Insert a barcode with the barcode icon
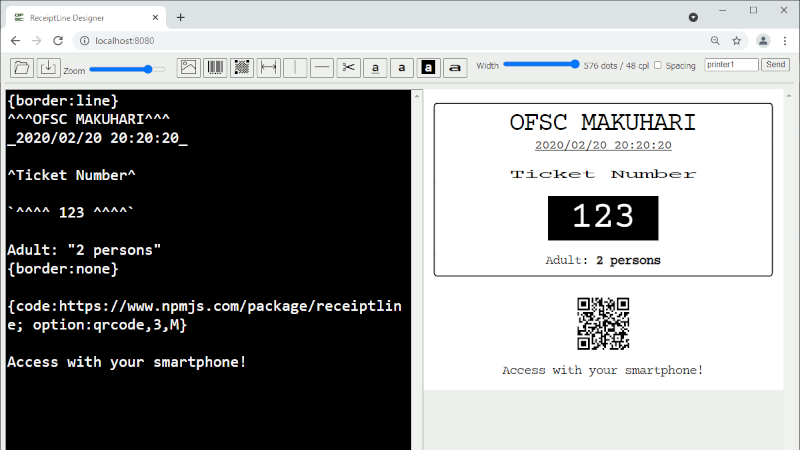 [x=215, y=67]
